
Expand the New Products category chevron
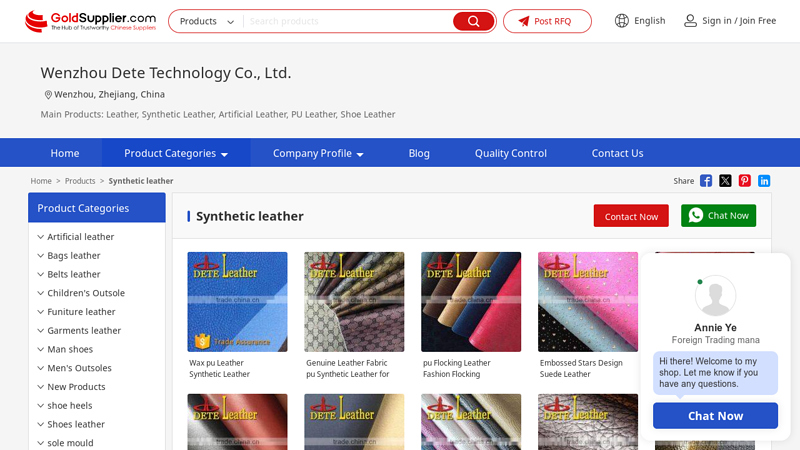click(41, 387)
